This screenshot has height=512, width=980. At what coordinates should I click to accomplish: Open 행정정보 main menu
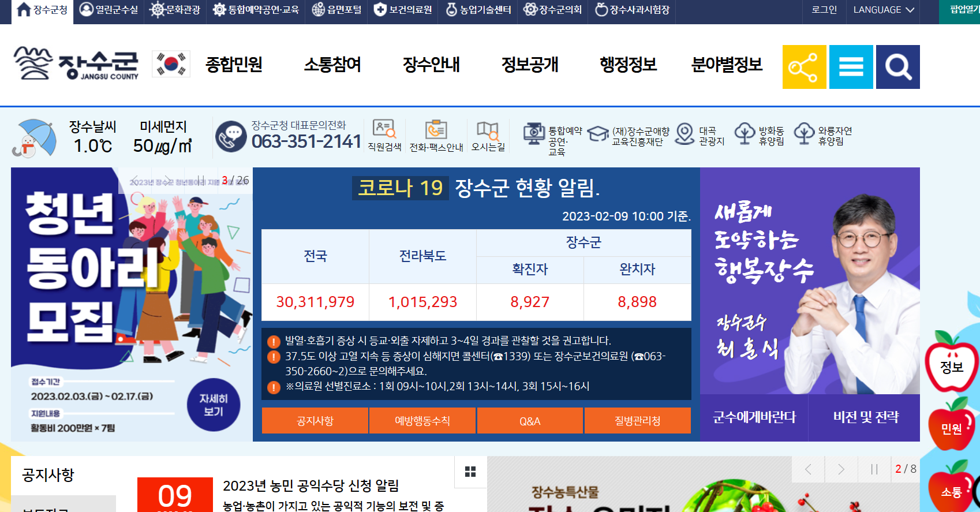tap(629, 65)
